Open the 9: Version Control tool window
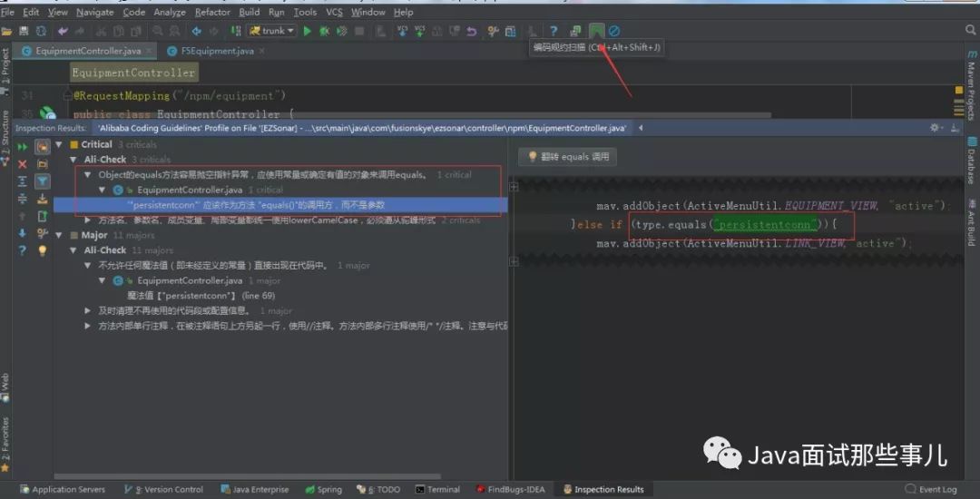This screenshot has height=499, width=980. click(x=163, y=490)
